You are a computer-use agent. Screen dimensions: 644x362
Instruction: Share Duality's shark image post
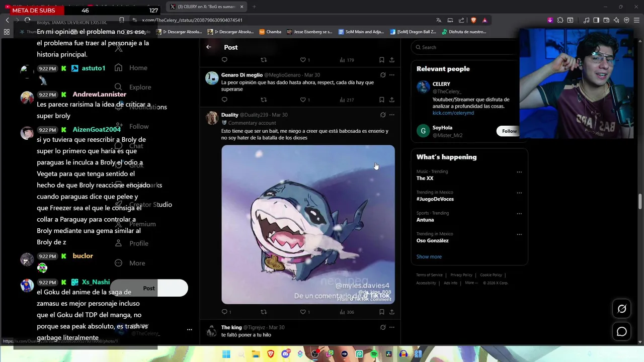[392, 312]
